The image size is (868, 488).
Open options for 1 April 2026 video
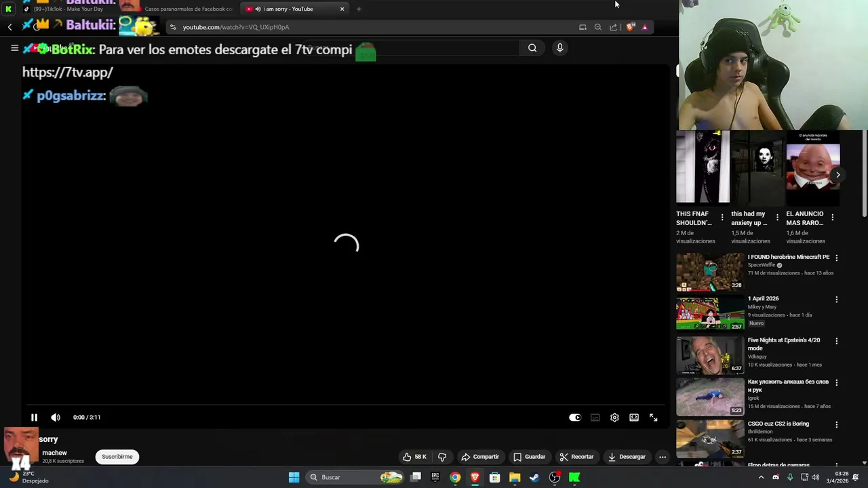836,300
